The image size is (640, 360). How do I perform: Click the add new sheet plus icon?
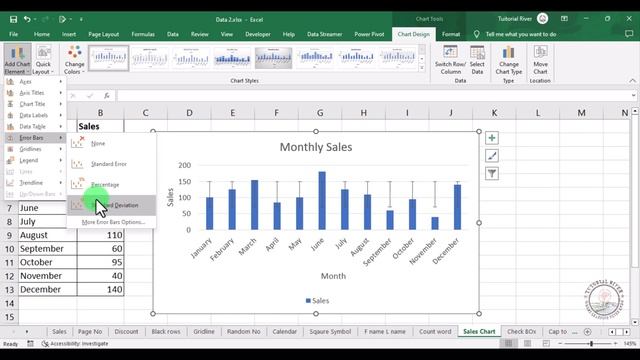[587, 332]
